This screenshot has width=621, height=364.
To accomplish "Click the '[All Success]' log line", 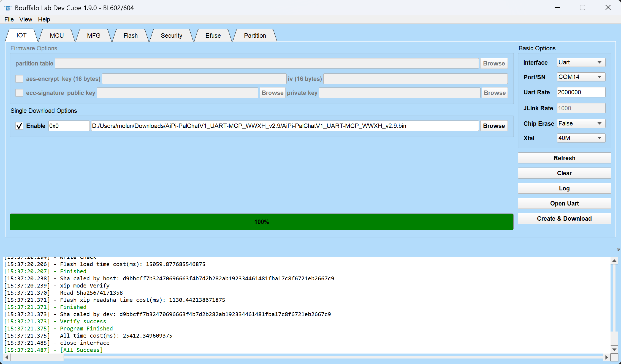I will (x=53, y=350).
